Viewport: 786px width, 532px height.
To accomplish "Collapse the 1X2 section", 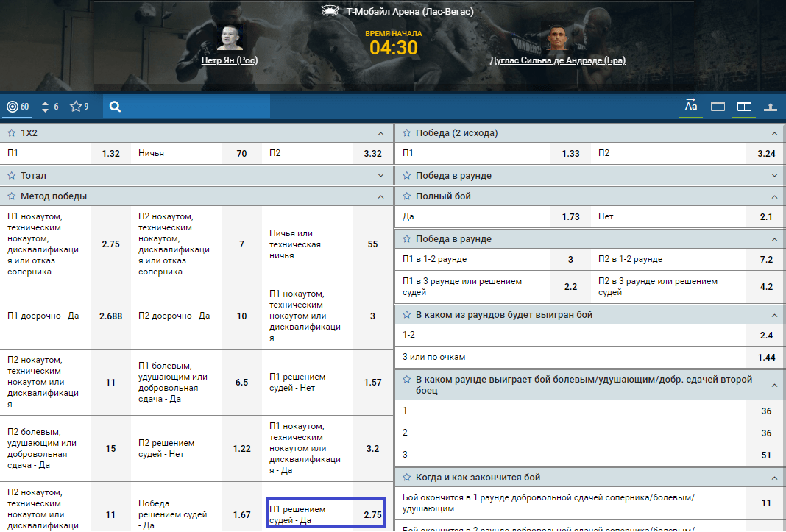I will pyautogui.click(x=381, y=133).
